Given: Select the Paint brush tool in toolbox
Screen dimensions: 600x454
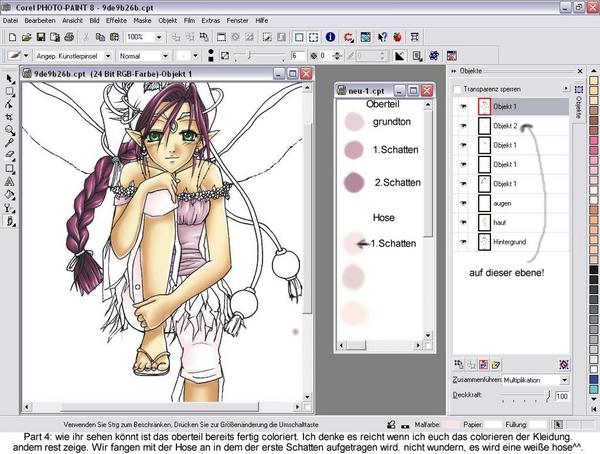Looking at the screenshot, I should click(10, 221).
